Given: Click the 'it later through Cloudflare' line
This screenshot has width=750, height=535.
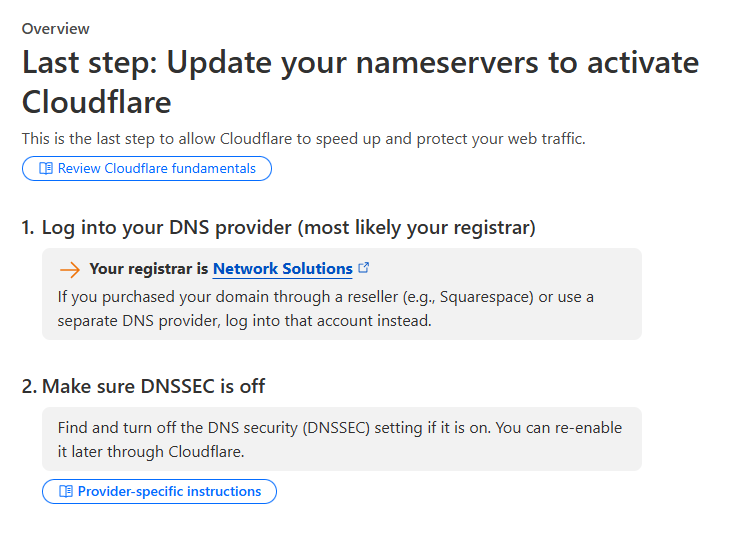Looking at the screenshot, I should tap(151, 451).
